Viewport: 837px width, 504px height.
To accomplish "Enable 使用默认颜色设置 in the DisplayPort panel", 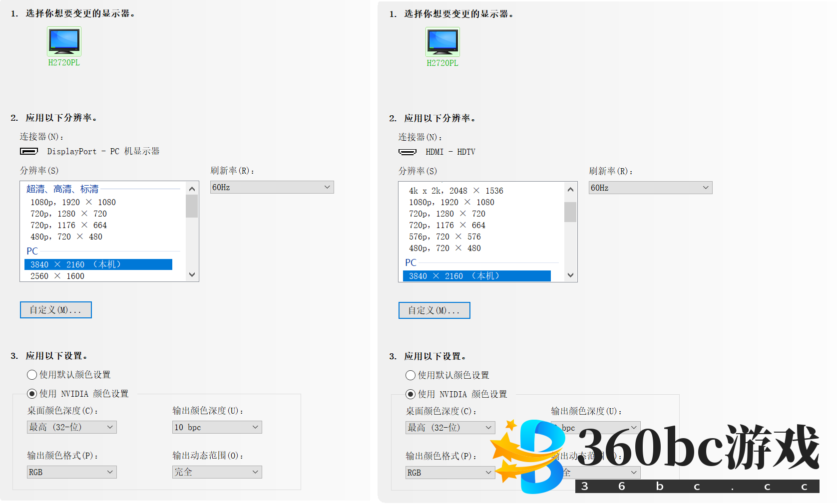I will click(x=32, y=375).
